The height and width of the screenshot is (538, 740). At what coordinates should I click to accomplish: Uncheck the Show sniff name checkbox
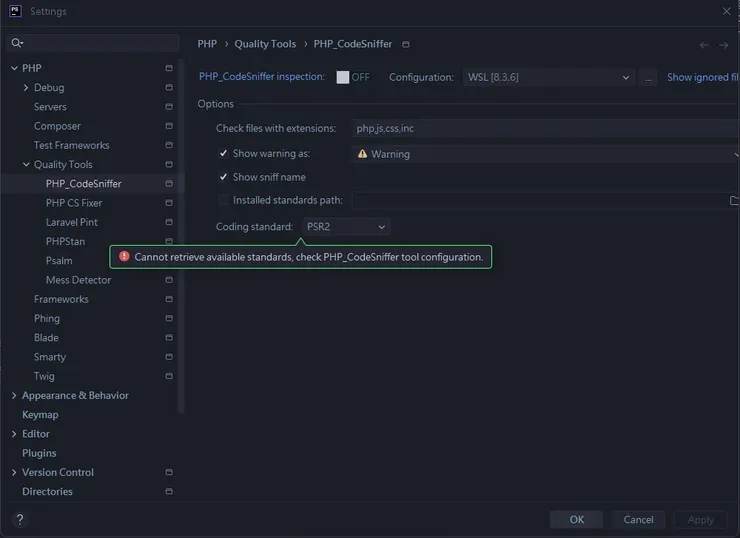224,177
